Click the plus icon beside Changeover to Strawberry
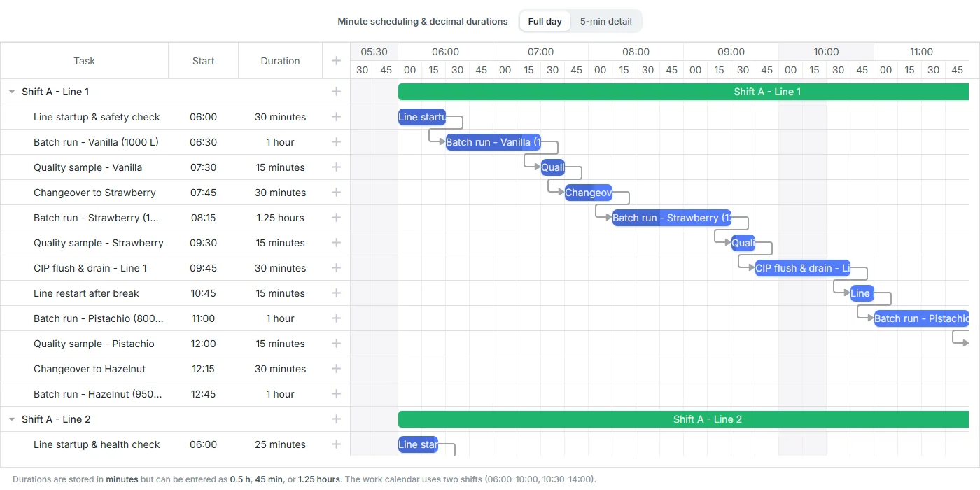980x490 pixels. click(336, 192)
